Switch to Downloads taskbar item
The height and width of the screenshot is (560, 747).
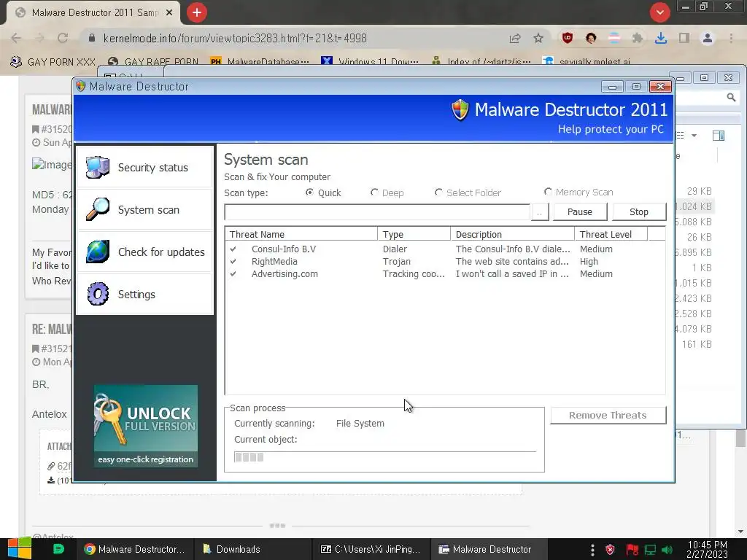pos(252,549)
